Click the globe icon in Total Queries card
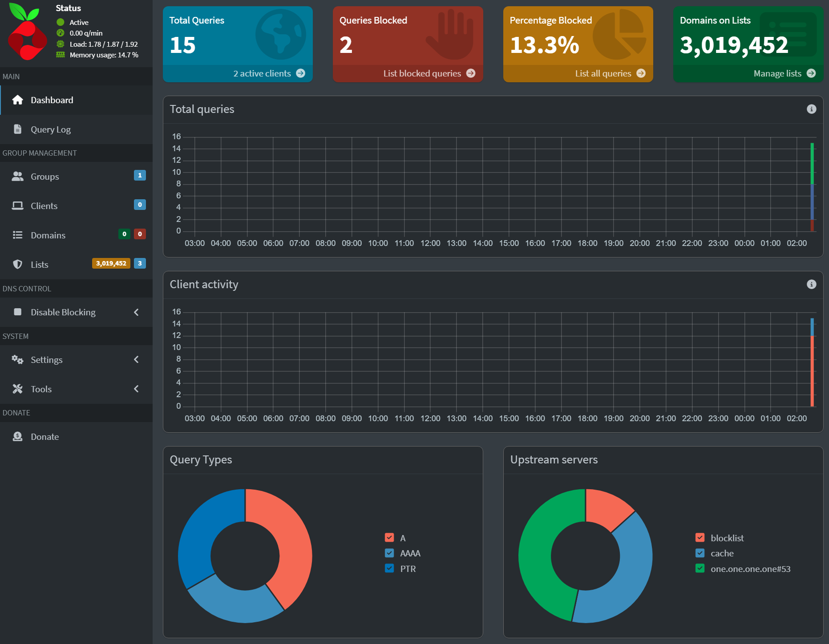 [x=281, y=35]
